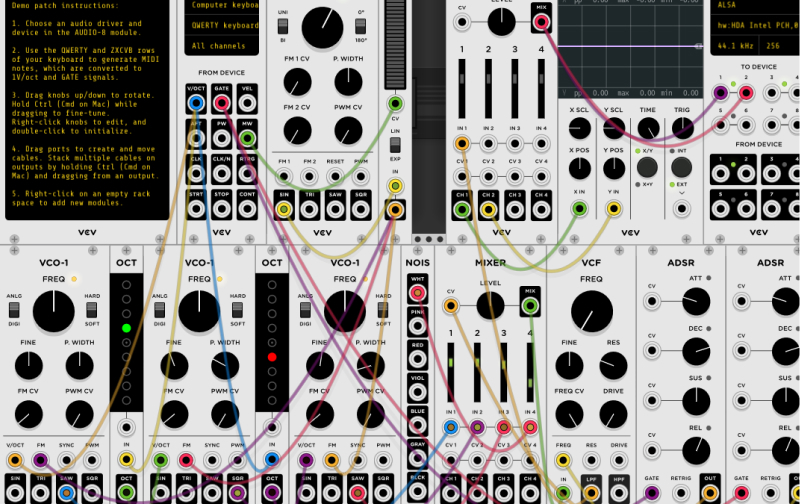Click the MW mod wheel port on the MIDI module
Viewport: 800px width, 504px height.
[247, 138]
